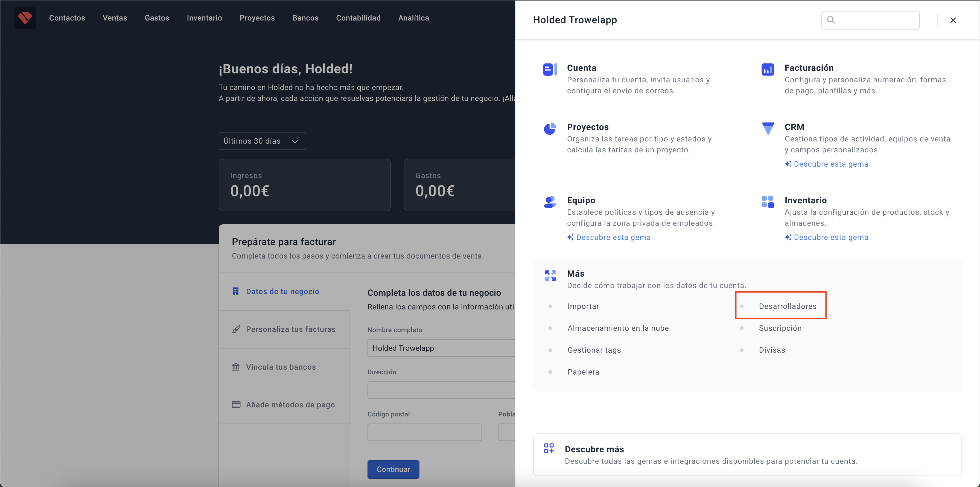The image size is (980, 487).
Task: Click the Más expand arrows icon
Action: click(x=550, y=275)
